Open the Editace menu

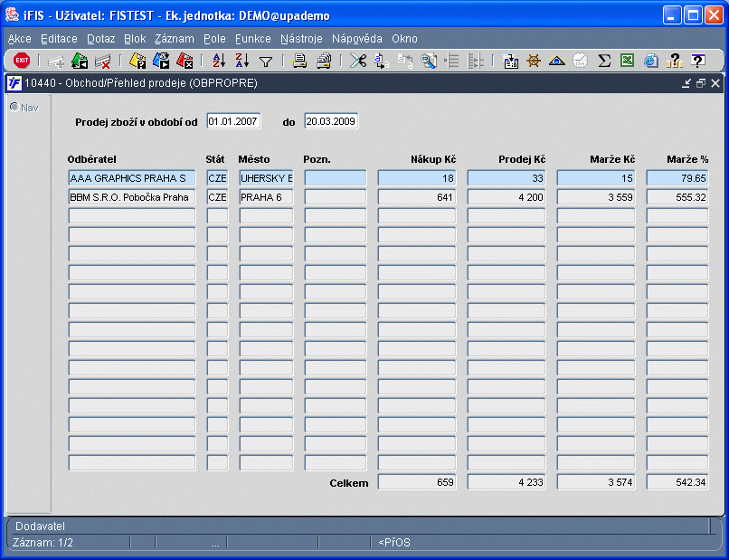[x=59, y=39]
